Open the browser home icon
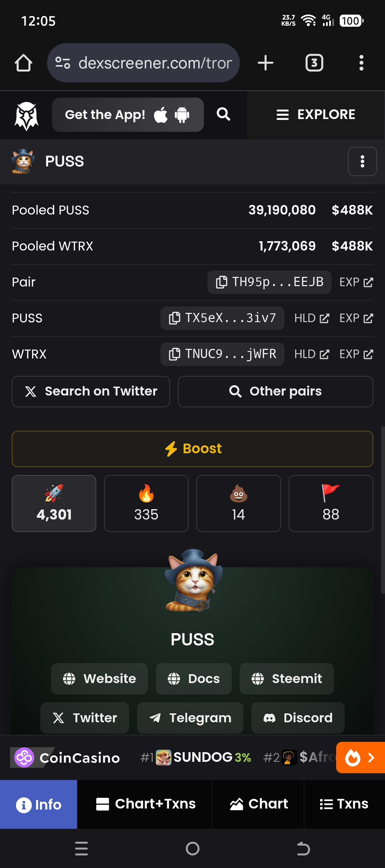The height and width of the screenshot is (868, 385). pyautogui.click(x=24, y=63)
